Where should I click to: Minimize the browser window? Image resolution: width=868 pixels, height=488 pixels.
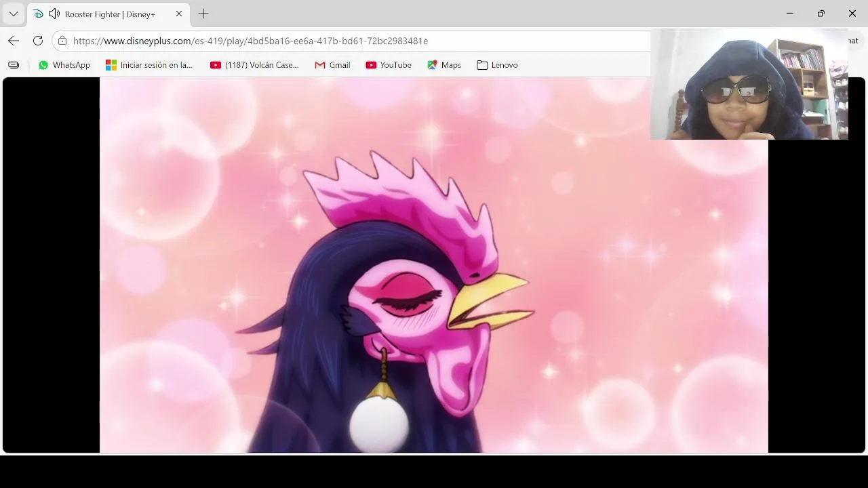click(790, 14)
